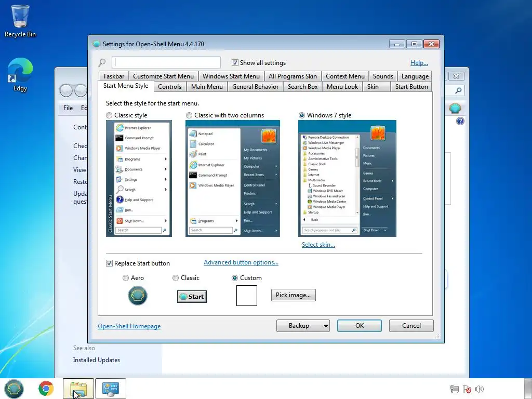Switch to the Control Panel taskbar icon
532x399 pixels.
click(111, 389)
